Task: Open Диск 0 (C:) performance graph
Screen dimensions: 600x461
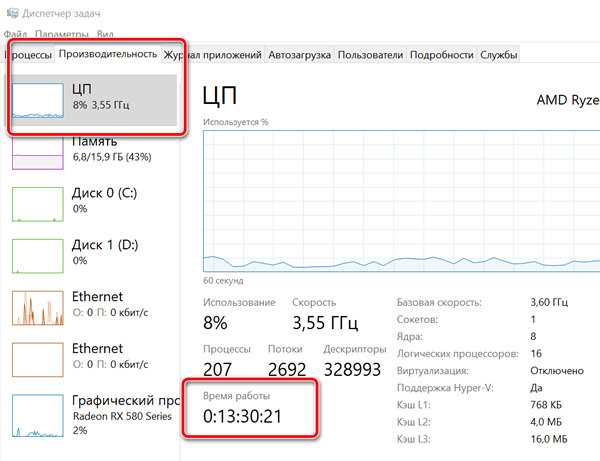Action: click(38, 204)
